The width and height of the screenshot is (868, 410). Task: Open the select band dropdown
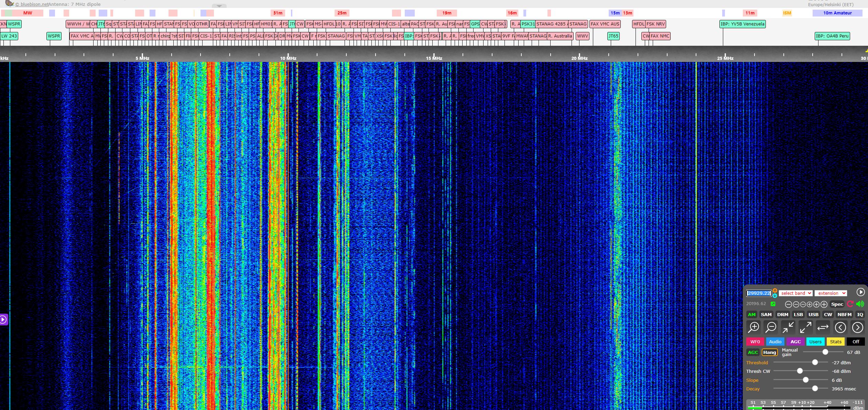796,293
